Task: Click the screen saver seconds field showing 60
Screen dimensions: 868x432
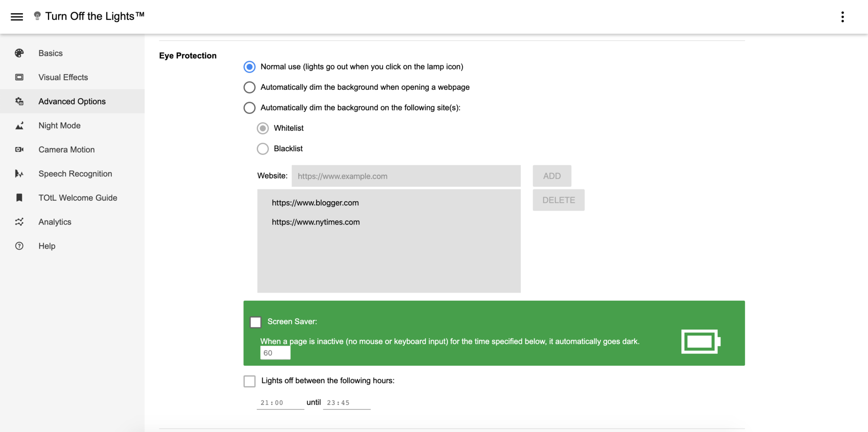Action: 275,353
